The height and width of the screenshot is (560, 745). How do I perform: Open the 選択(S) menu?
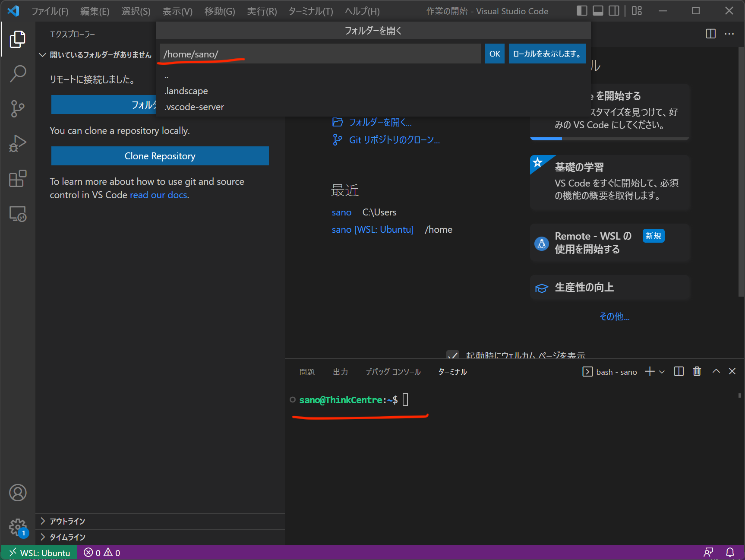[136, 11]
